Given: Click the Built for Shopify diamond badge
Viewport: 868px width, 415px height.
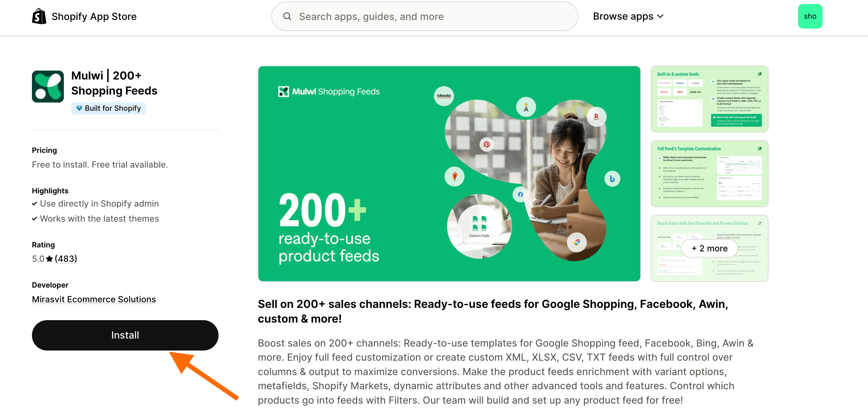Looking at the screenshot, I should [x=79, y=108].
